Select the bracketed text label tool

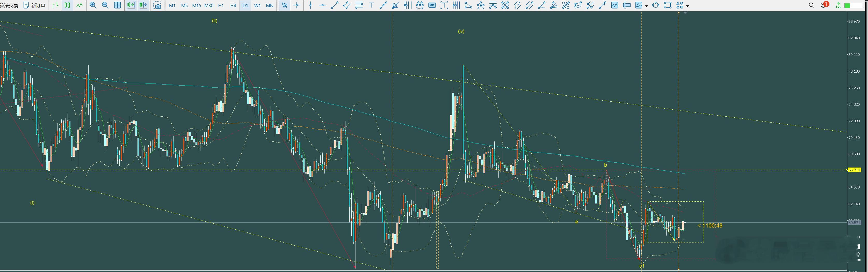pos(444,5)
